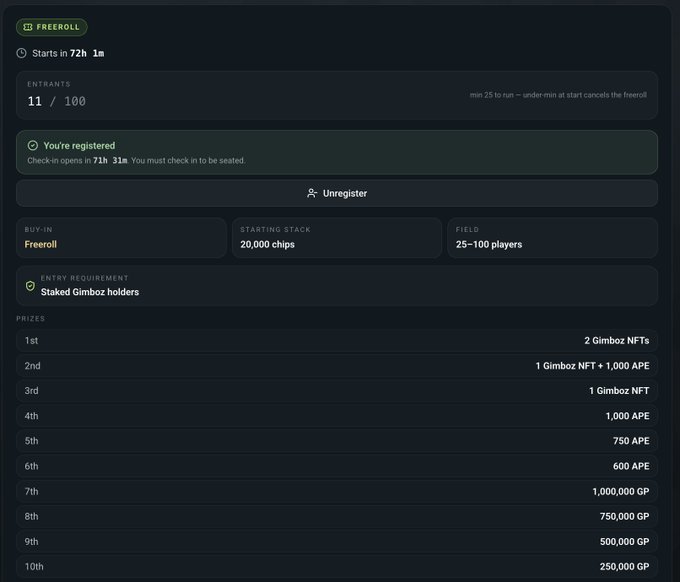Click the '2nd' place label
680x582 pixels.
tap(32, 366)
